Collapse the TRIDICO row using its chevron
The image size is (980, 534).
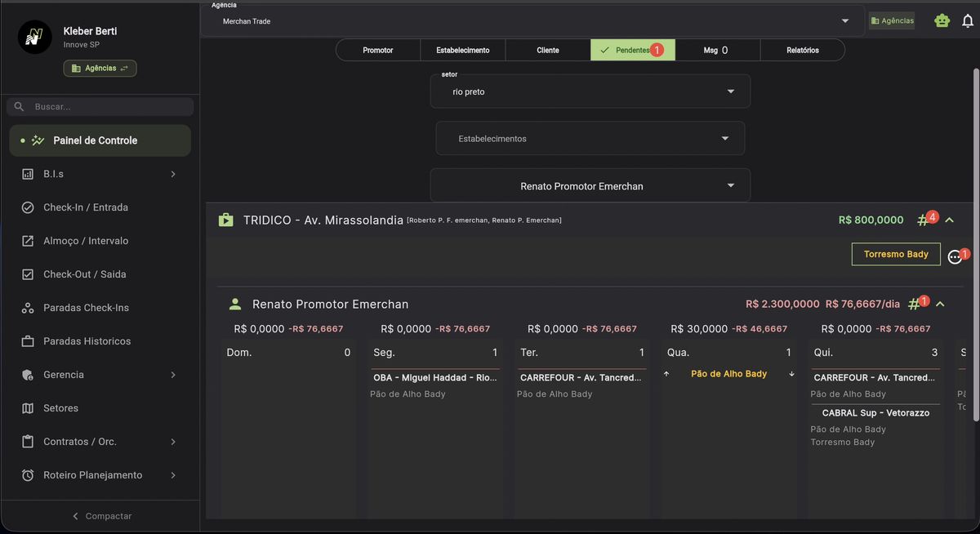click(949, 219)
